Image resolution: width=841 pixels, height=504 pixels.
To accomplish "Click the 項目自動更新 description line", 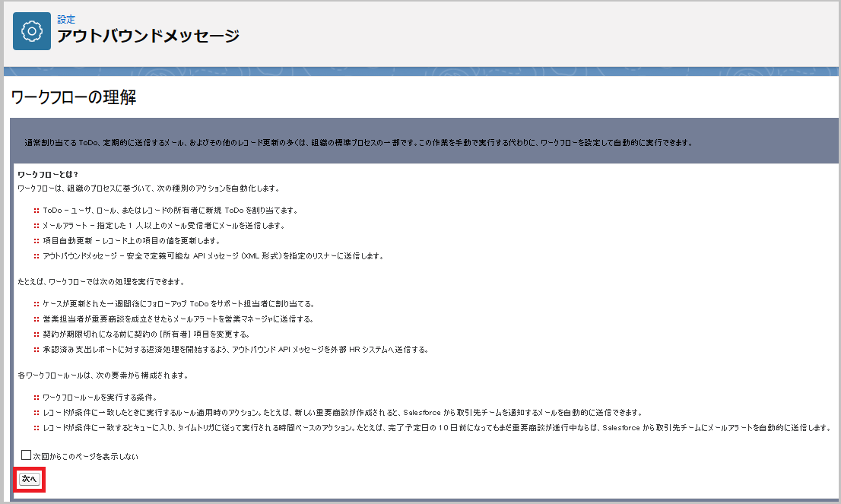I will point(132,241).
